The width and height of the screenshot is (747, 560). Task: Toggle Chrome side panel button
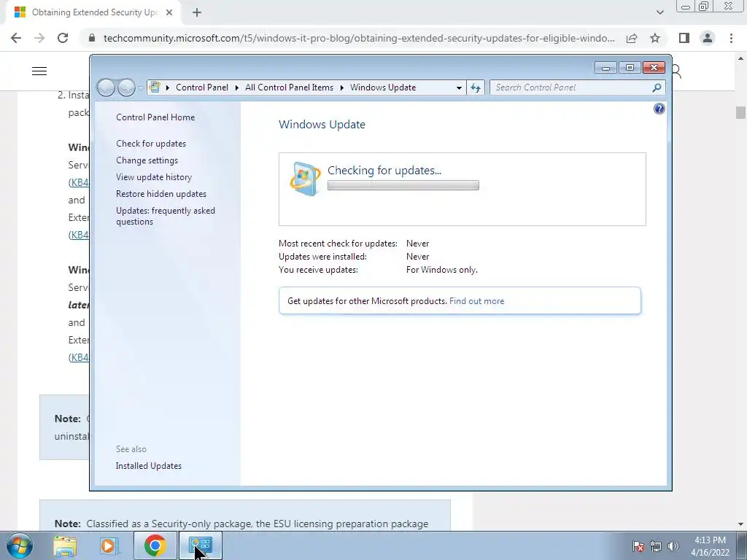click(x=684, y=38)
